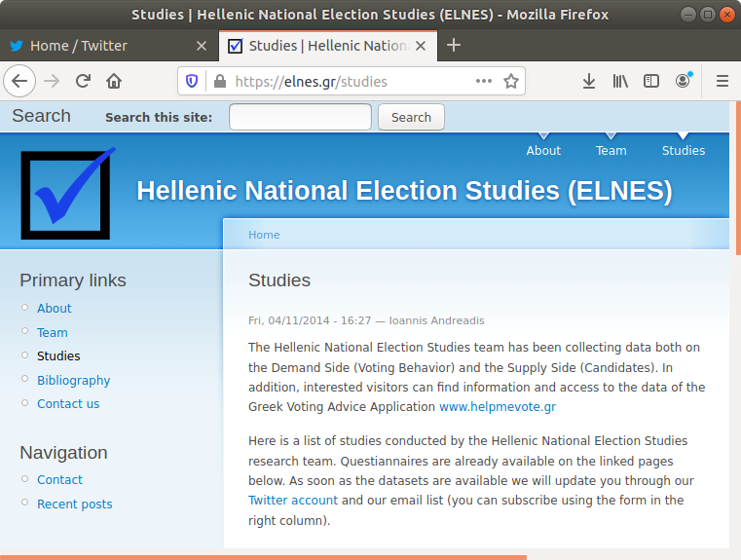View site security padlock info
741x560 pixels.
pos(219,81)
